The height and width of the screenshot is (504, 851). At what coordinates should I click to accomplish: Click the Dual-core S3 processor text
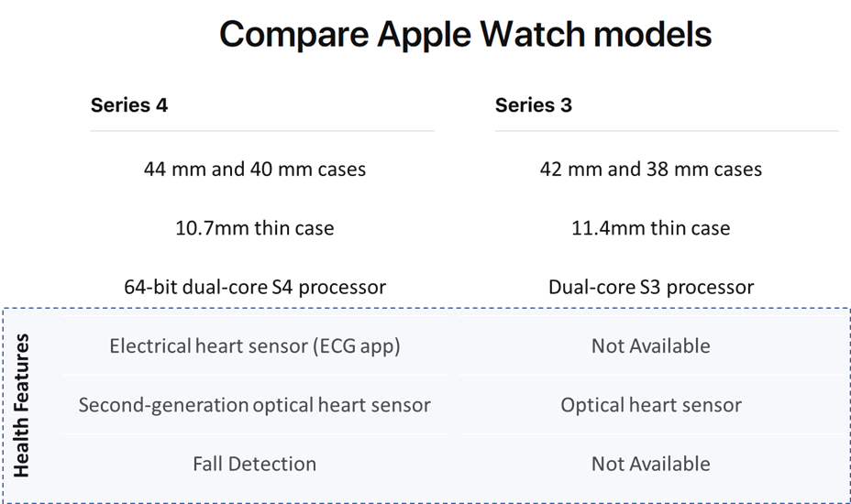(x=651, y=287)
